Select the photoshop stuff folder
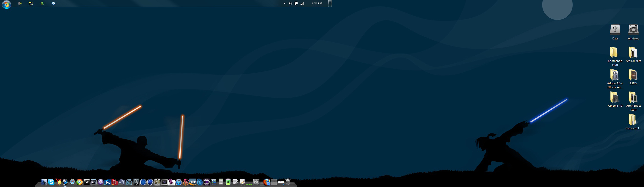Screen dimensions: 644x187 coord(615,56)
